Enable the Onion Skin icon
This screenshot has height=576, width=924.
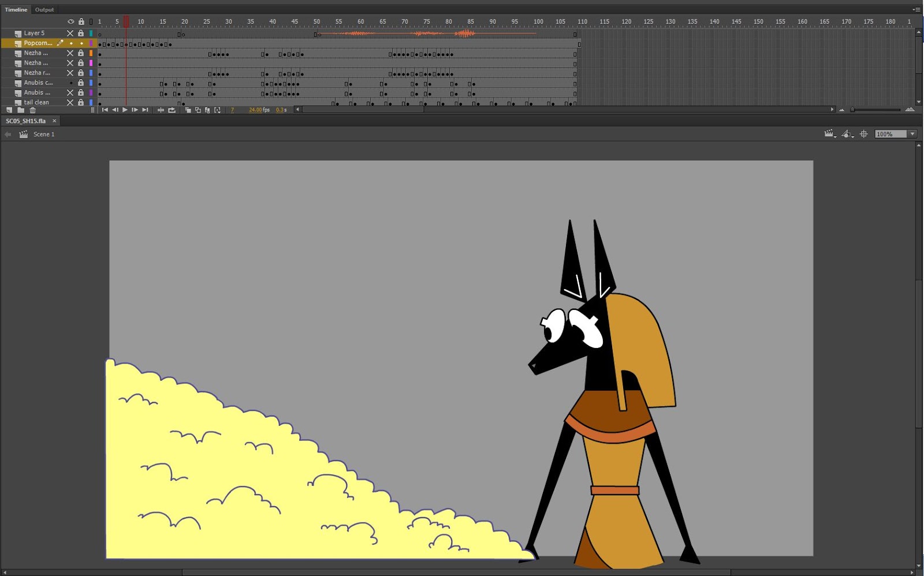188,110
